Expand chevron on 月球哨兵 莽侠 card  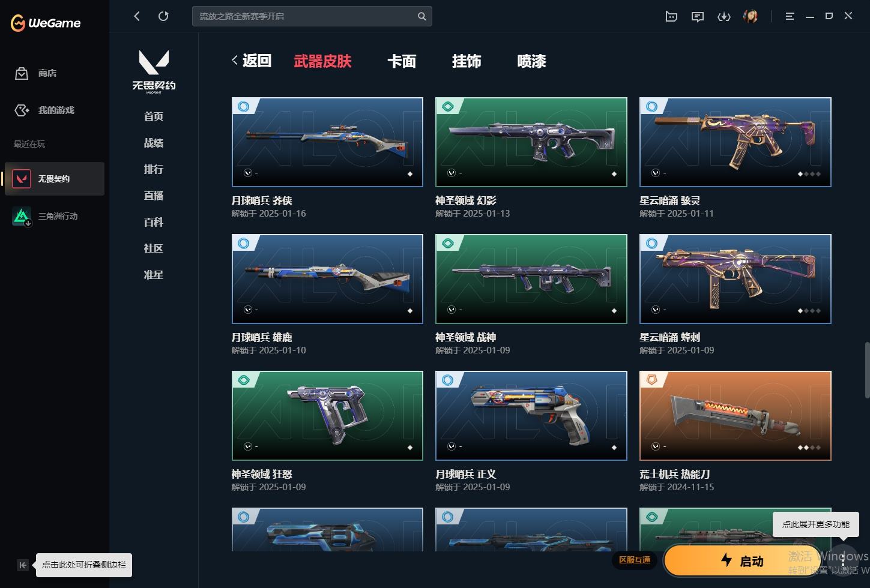248,173
